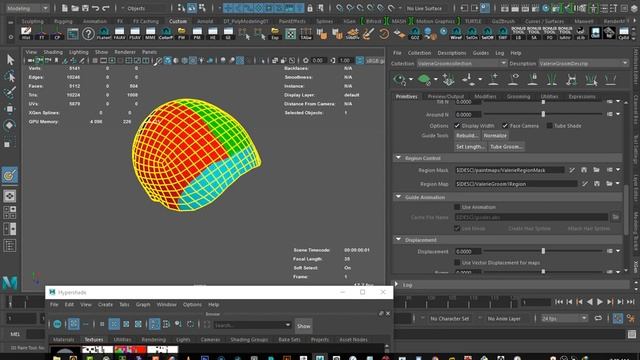Click the green leaf XGen description icon
This screenshot has height=360, width=640.
pos(424,80)
